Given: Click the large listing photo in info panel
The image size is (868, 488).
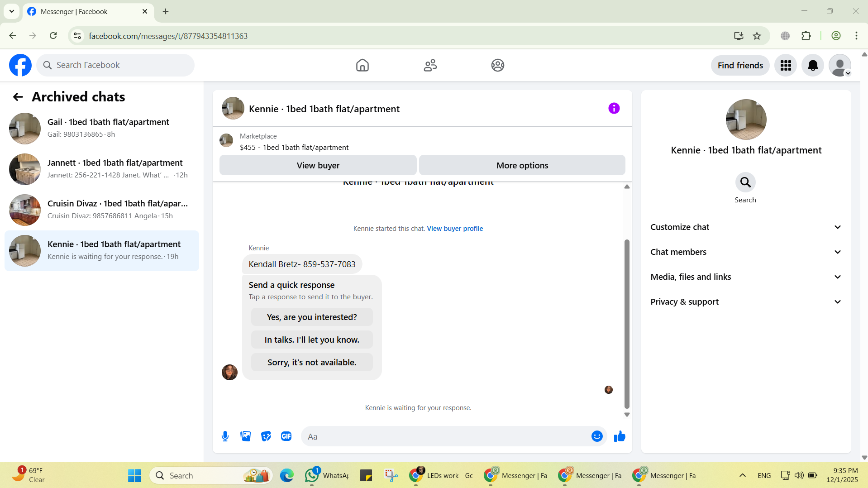Looking at the screenshot, I should click(746, 120).
